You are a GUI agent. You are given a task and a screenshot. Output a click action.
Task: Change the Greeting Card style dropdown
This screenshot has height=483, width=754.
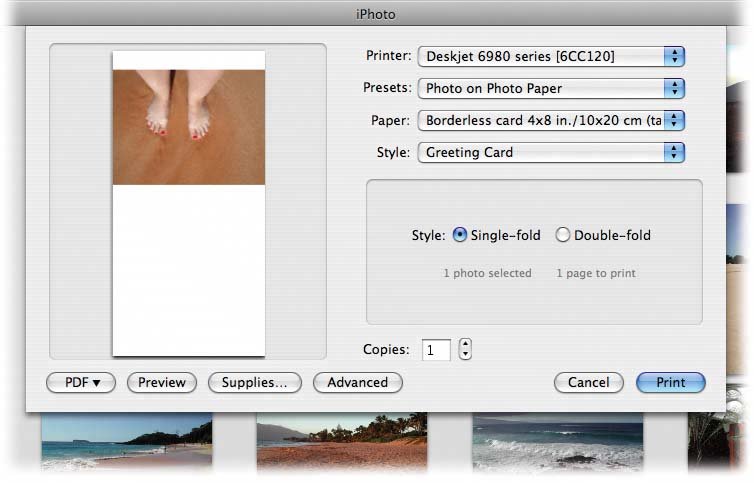click(551, 152)
